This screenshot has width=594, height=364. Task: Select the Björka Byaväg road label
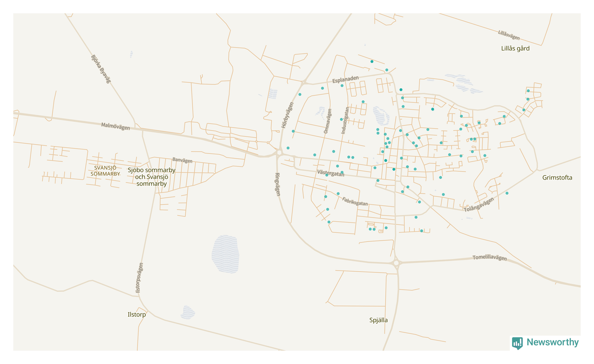pos(100,69)
